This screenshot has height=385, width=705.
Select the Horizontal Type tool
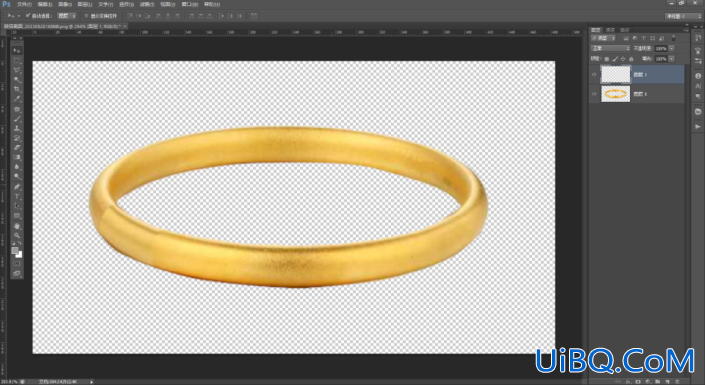click(x=17, y=197)
